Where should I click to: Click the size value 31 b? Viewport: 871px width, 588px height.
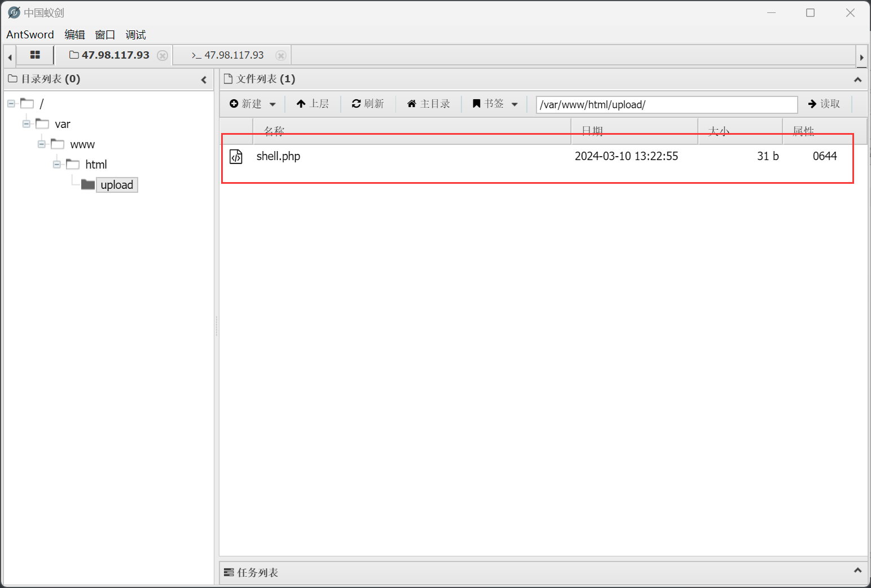click(768, 156)
